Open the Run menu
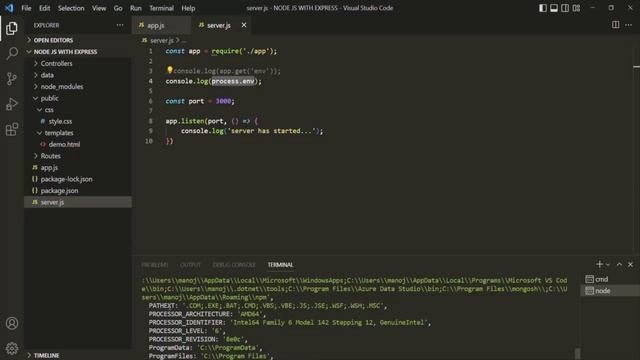This screenshot has width=640, height=360. pos(136,8)
